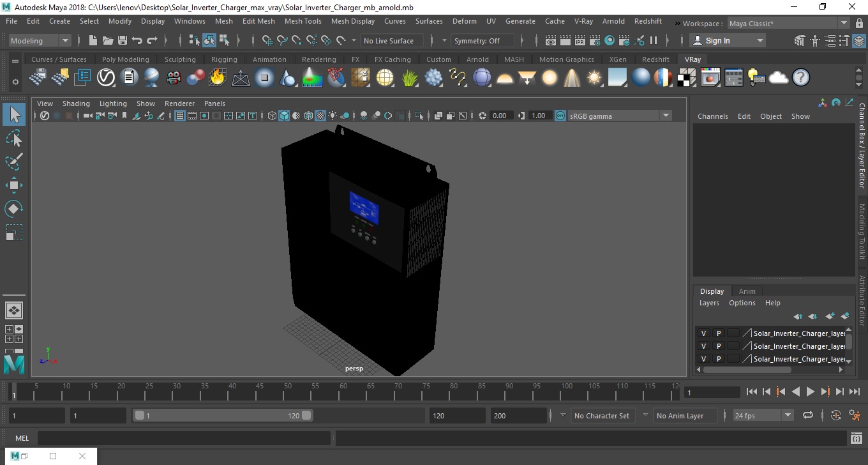Toggle use all lights bulb icon
The height and width of the screenshot is (465, 868).
click(334, 116)
